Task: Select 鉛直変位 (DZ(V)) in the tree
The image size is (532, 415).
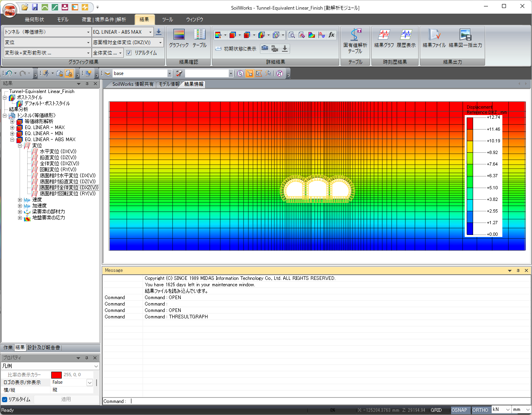Action: pyautogui.click(x=58, y=158)
